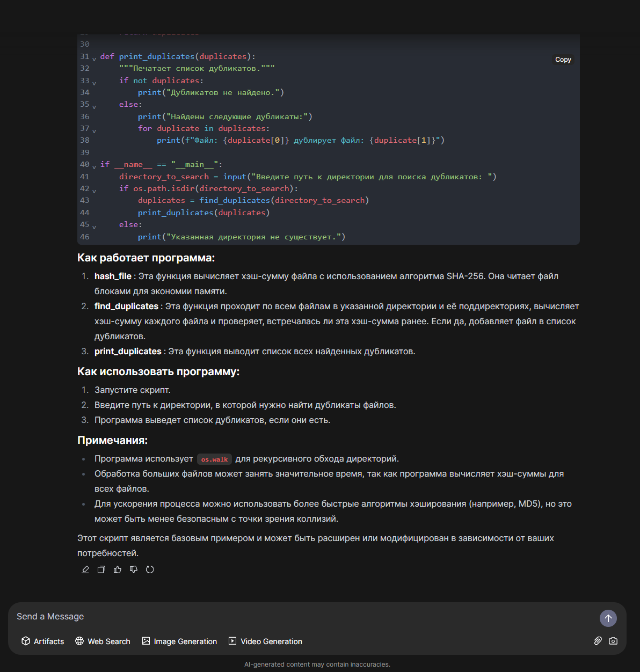
Task: Click line number 46 in the code
Action: tap(85, 237)
